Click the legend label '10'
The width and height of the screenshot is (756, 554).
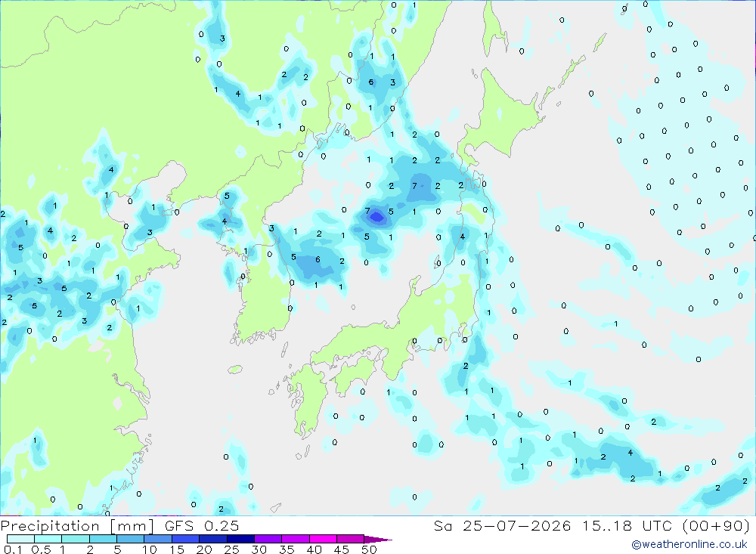pyautogui.click(x=150, y=549)
